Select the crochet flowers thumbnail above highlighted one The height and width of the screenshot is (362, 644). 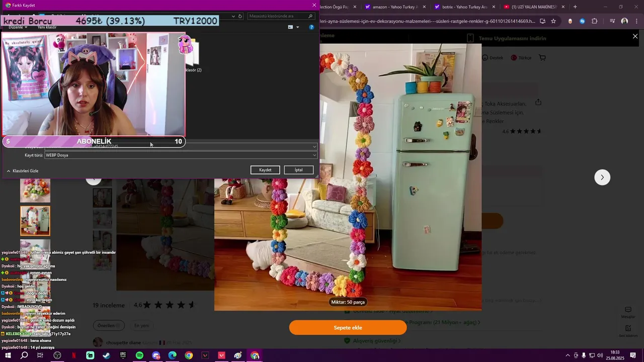[x=35, y=191]
